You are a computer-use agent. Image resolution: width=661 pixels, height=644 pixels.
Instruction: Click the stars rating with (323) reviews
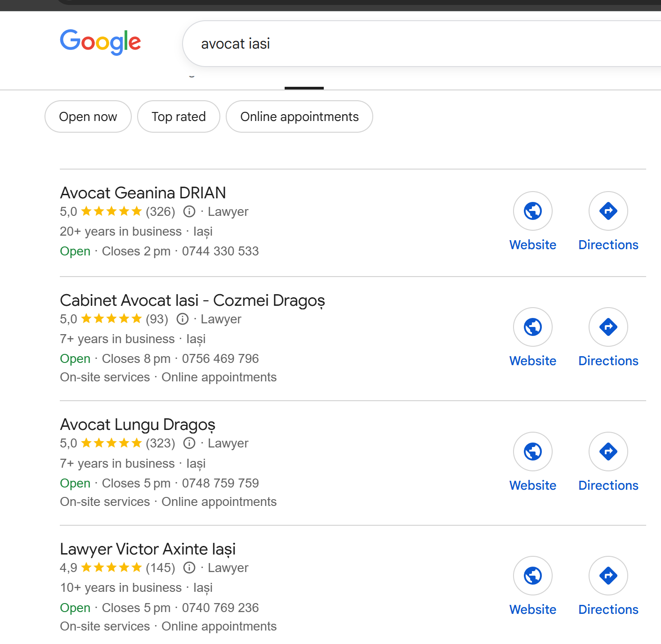tap(112, 443)
